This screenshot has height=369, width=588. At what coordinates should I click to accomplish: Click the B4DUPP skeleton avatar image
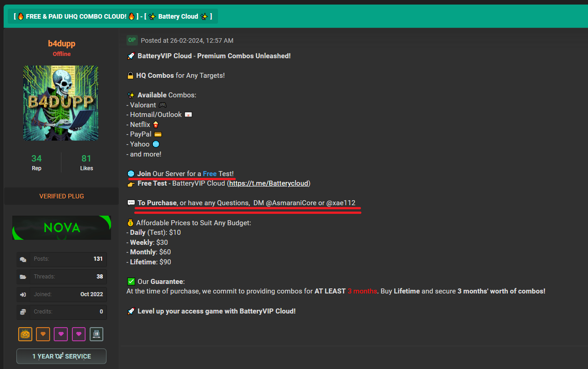[61, 103]
